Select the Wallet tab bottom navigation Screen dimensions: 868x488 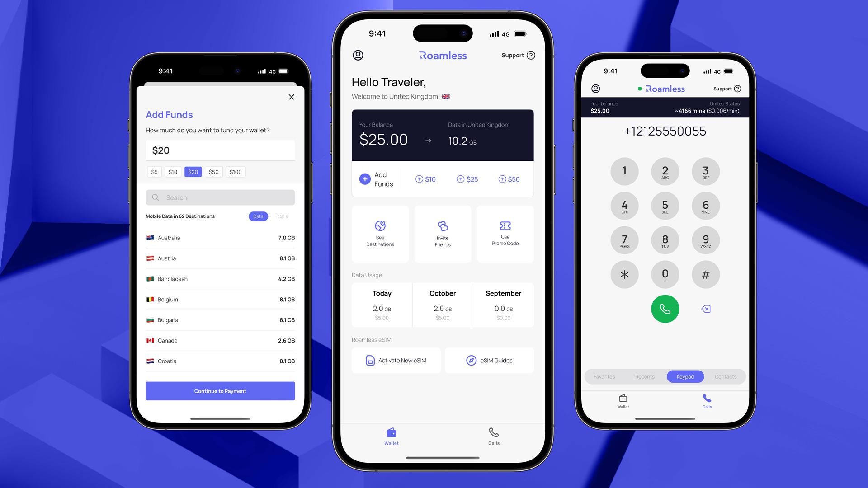pos(391,436)
